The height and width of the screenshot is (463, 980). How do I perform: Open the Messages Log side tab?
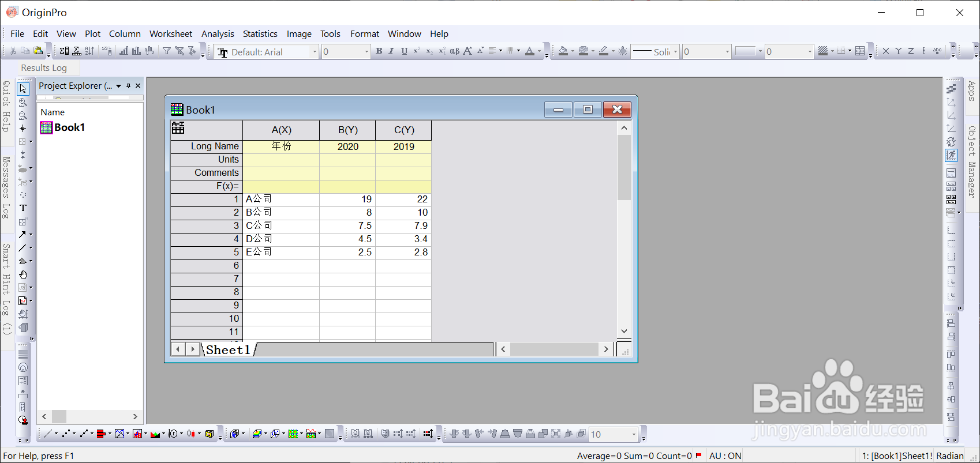click(x=6, y=187)
